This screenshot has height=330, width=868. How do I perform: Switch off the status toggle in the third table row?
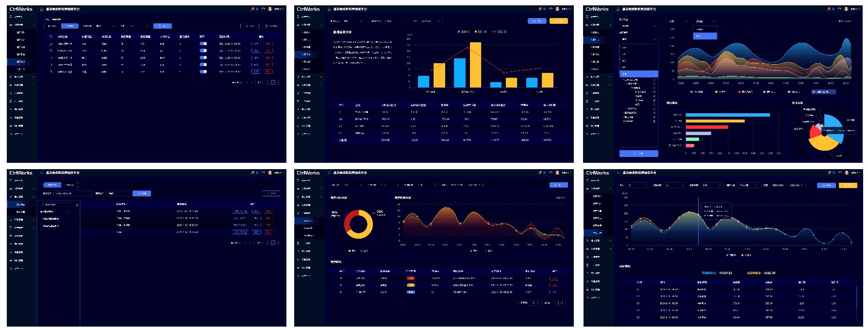[x=203, y=57]
